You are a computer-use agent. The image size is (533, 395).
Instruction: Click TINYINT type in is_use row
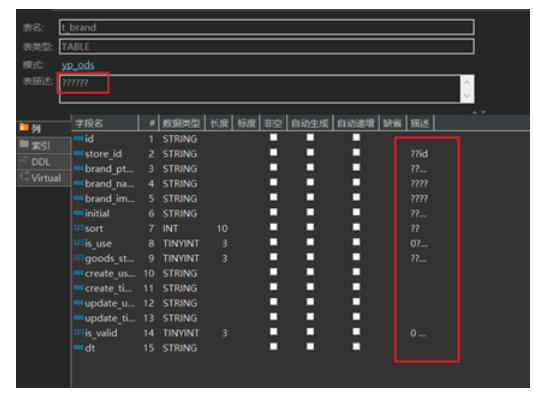pyautogui.click(x=181, y=243)
